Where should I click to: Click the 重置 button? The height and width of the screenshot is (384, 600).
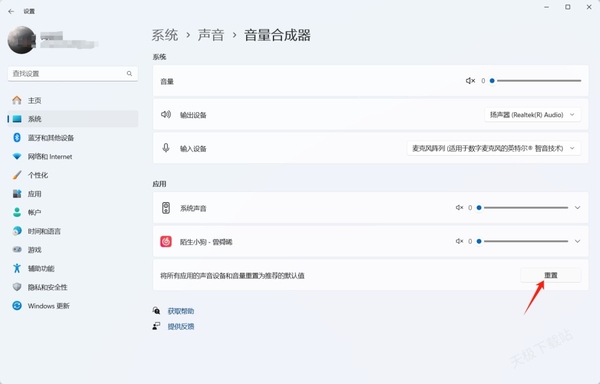[x=551, y=275]
